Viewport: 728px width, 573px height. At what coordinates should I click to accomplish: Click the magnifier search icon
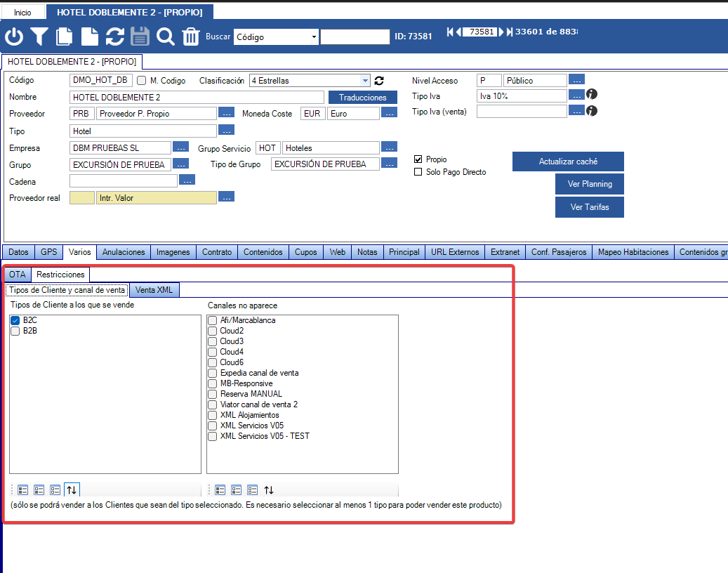(165, 37)
